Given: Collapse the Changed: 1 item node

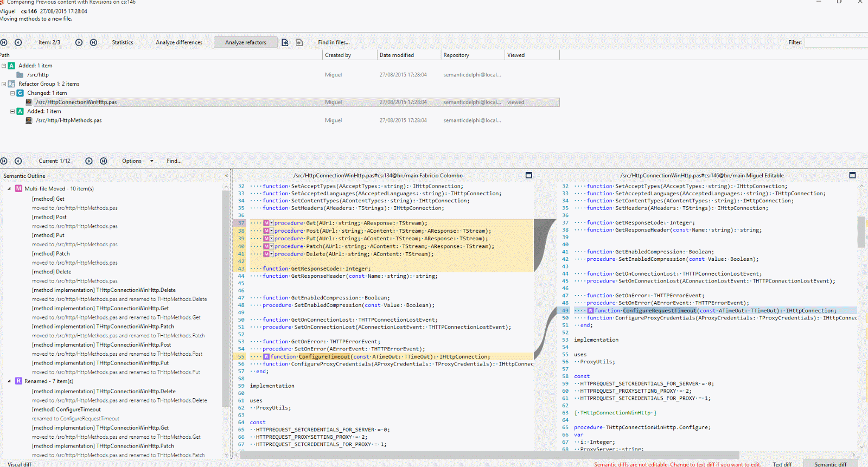Looking at the screenshot, I should (12, 93).
